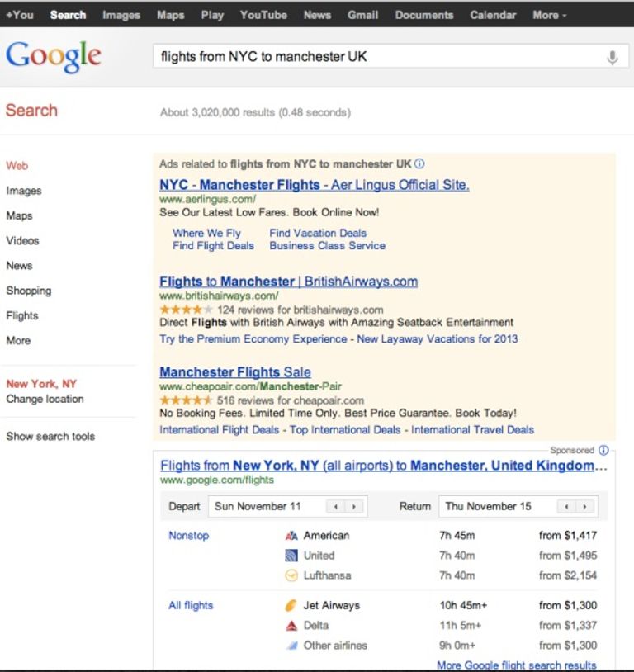Open the Return date field Thu November 15
This screenshot has width=634, height=672.
[x=518, y=507]
